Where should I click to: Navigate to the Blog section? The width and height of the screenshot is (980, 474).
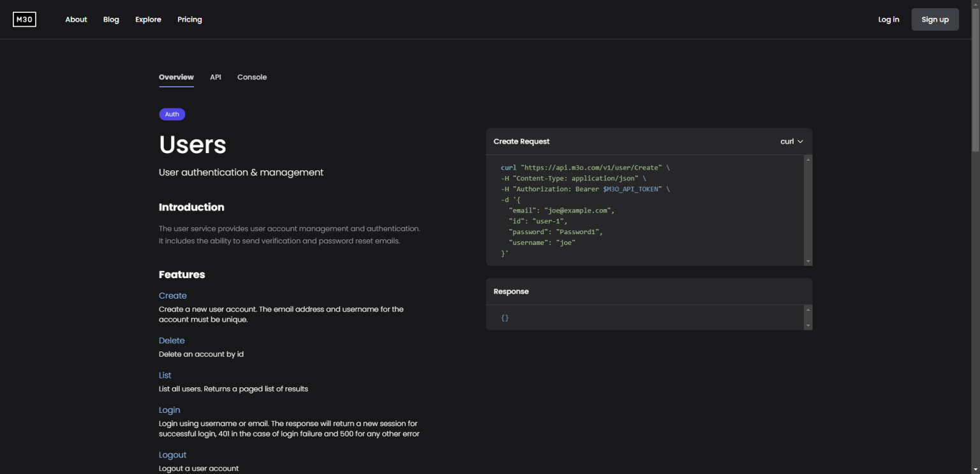coord(110,19)
